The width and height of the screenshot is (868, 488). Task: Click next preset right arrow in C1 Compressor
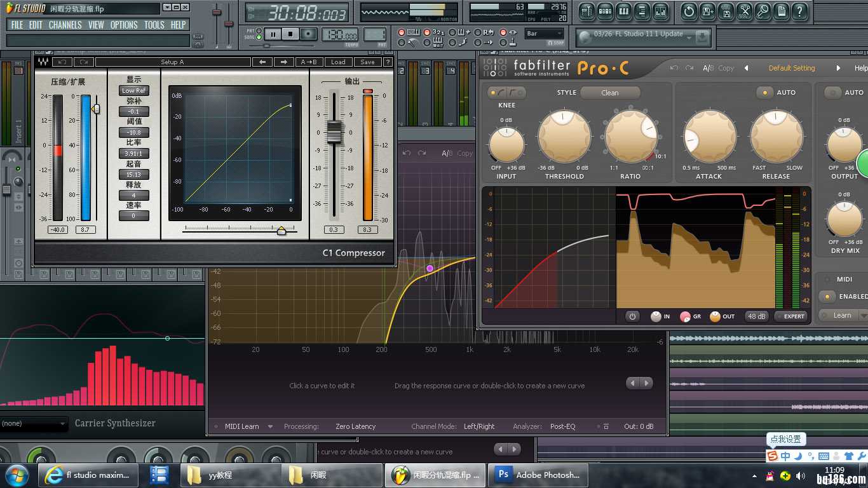point(284,62)
